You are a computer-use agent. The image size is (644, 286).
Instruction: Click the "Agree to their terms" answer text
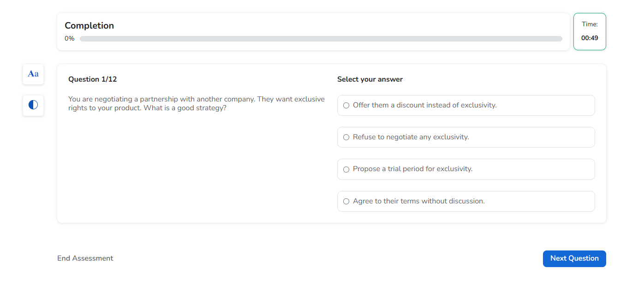(x=418, y=201)
